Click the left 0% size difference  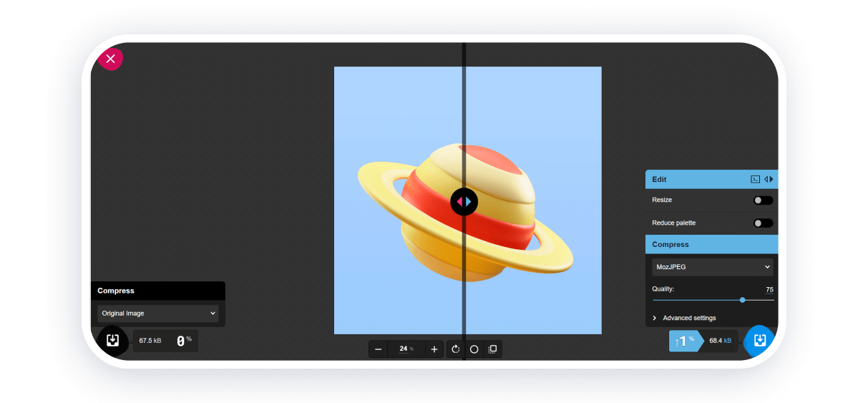[185, 341]
